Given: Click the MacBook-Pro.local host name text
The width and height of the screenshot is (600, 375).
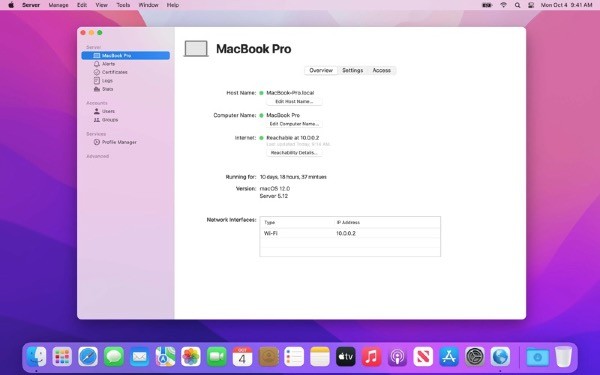Looking at the screenshot, I should coord(290,93).
